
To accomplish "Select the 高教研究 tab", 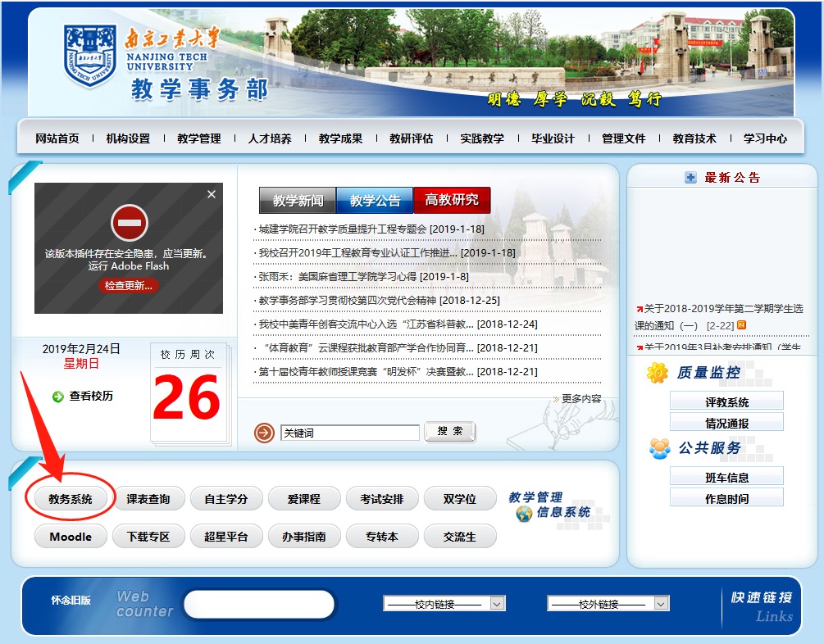I will click(x=452, y=201).
